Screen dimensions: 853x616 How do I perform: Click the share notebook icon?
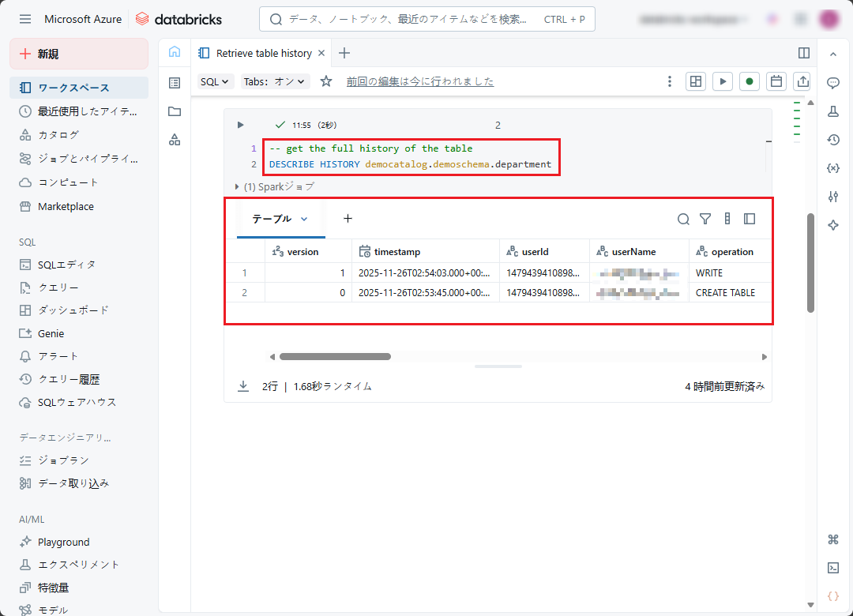pyautogui.click(x=803, y=81)
